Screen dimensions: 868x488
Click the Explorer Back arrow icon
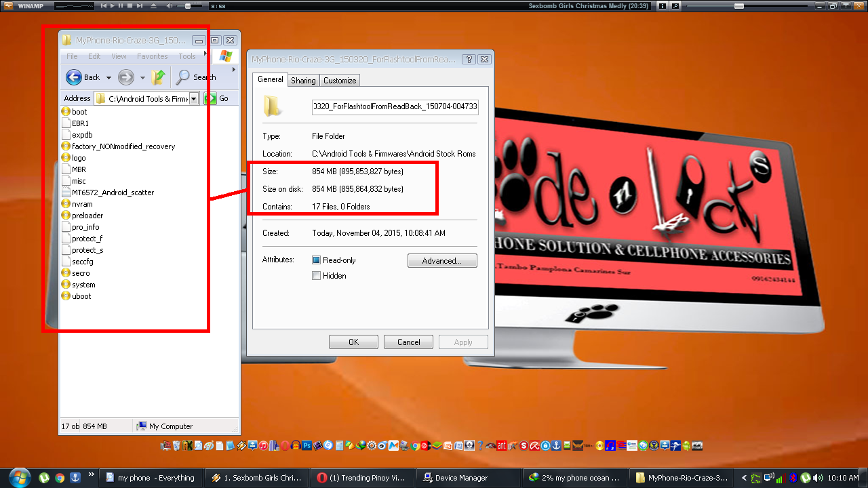point(74,77)
